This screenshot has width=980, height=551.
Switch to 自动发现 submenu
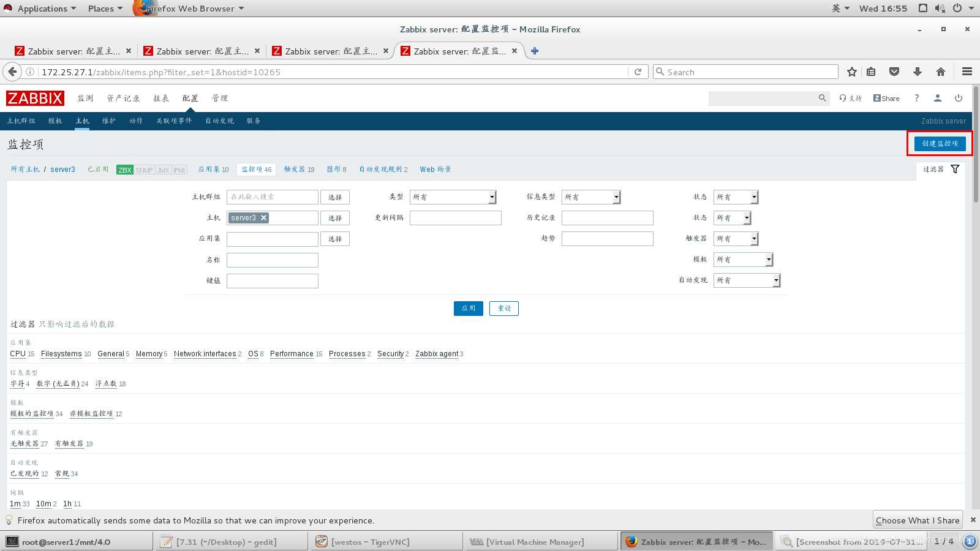219,121
